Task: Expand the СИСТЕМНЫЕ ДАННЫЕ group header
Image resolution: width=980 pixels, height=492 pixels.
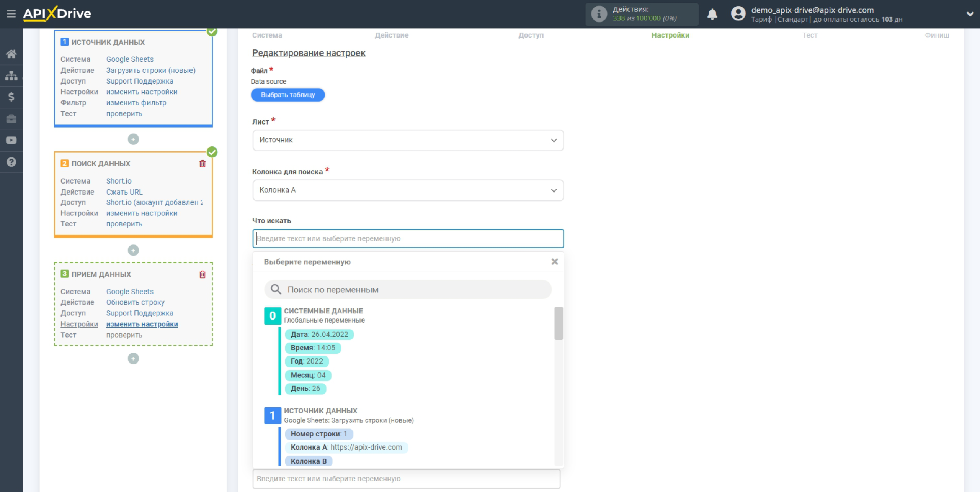Action: (x=323, y=311)
